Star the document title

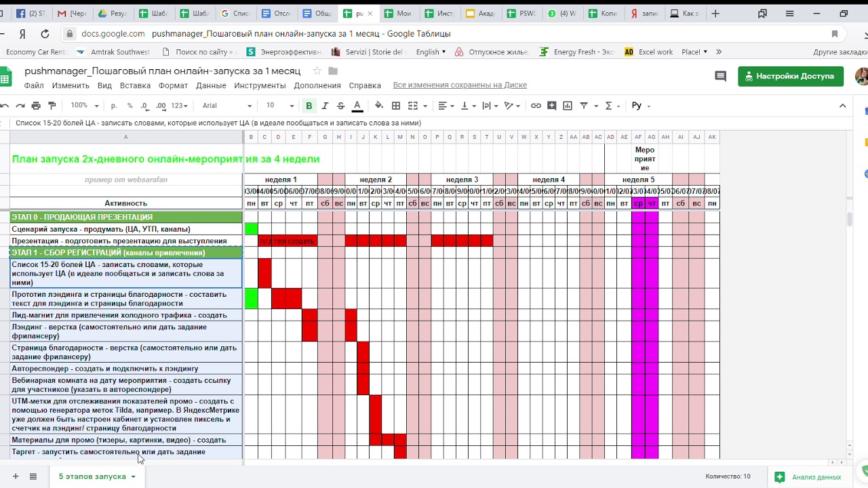point(317,71)
